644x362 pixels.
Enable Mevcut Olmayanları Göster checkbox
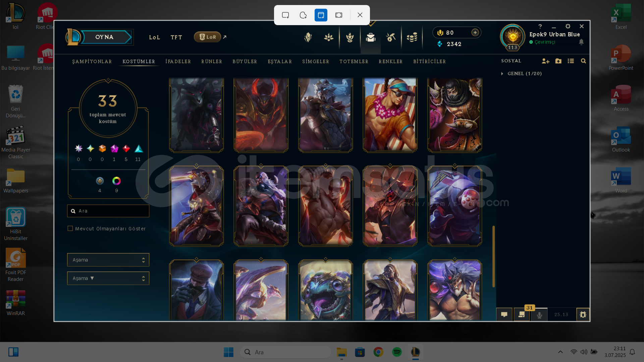pyautogui.click(x=70, y=228)
